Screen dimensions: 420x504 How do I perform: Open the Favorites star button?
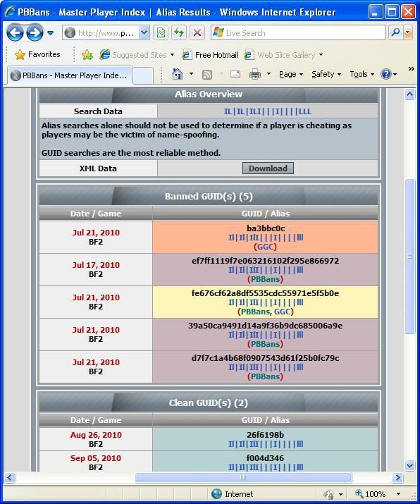point(37,55)
